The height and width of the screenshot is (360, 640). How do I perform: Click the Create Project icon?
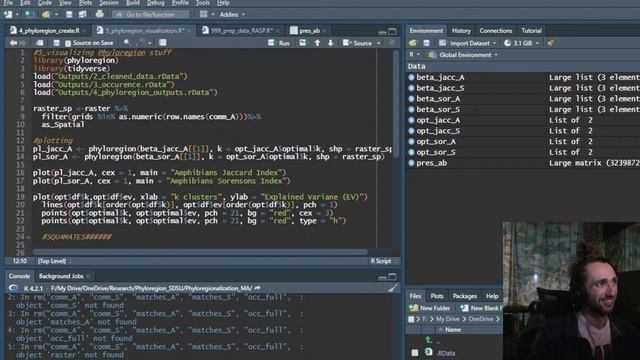click(29, 14)
